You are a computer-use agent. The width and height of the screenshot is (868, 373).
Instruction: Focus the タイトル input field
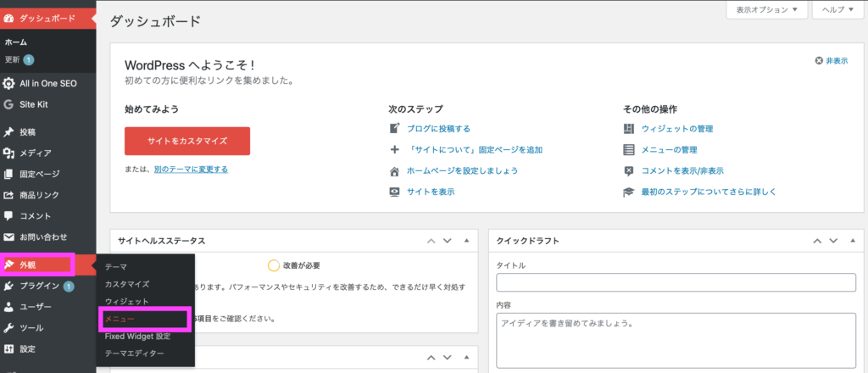tap(676, 282)
